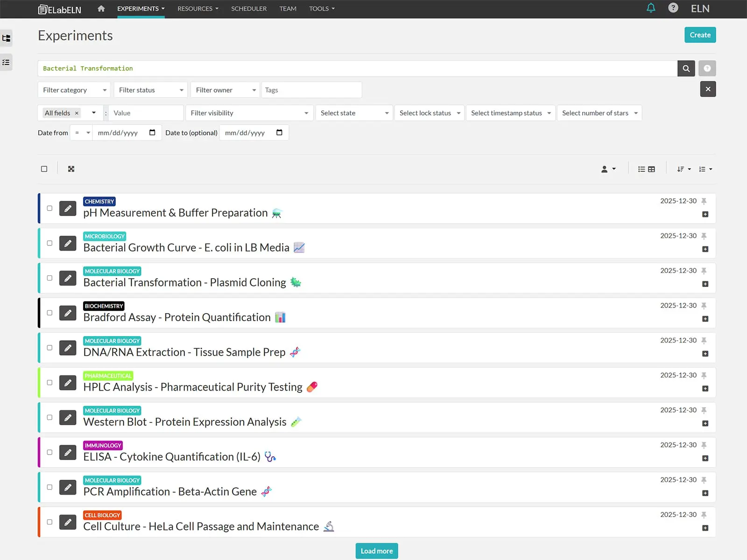Click the notification bell icon
Screen dimensions: 747x560
coord(651,8)
